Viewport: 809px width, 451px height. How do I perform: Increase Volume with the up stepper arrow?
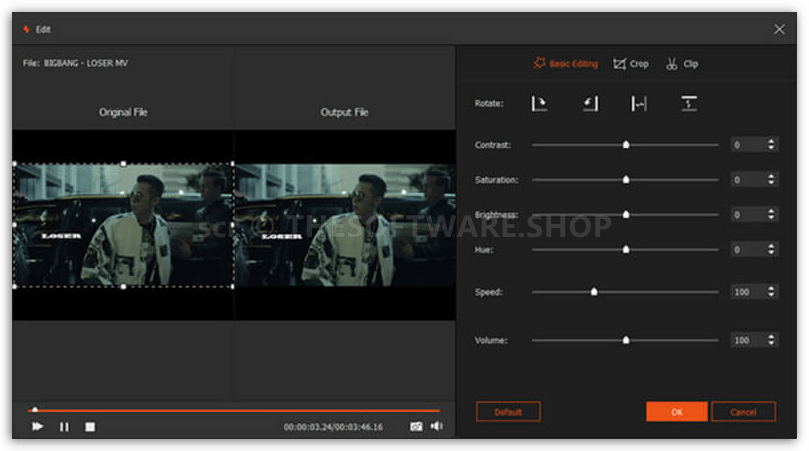(771, 336)
